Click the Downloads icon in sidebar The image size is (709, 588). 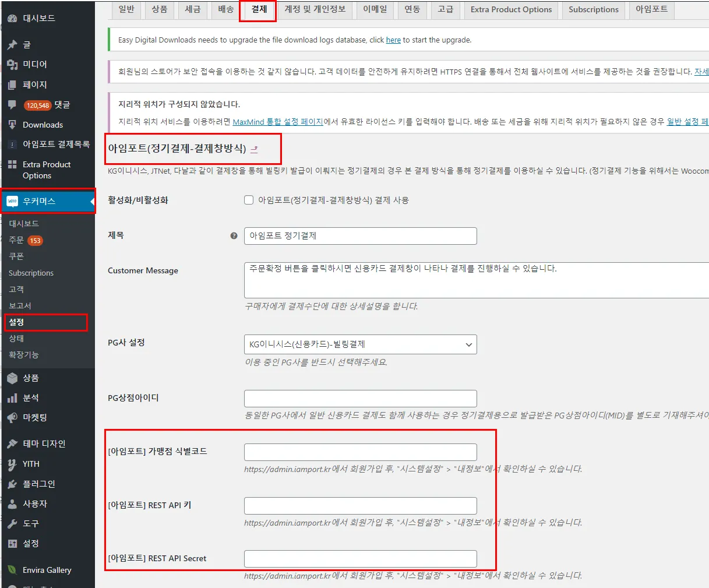pos(12,125)
